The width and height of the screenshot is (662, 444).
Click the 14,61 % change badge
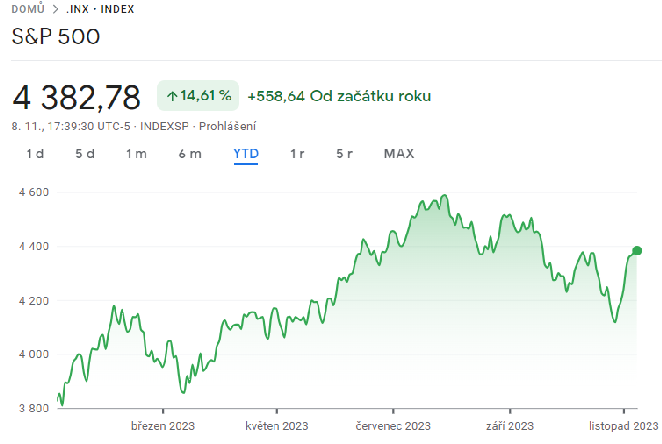[x=198, y=96]
